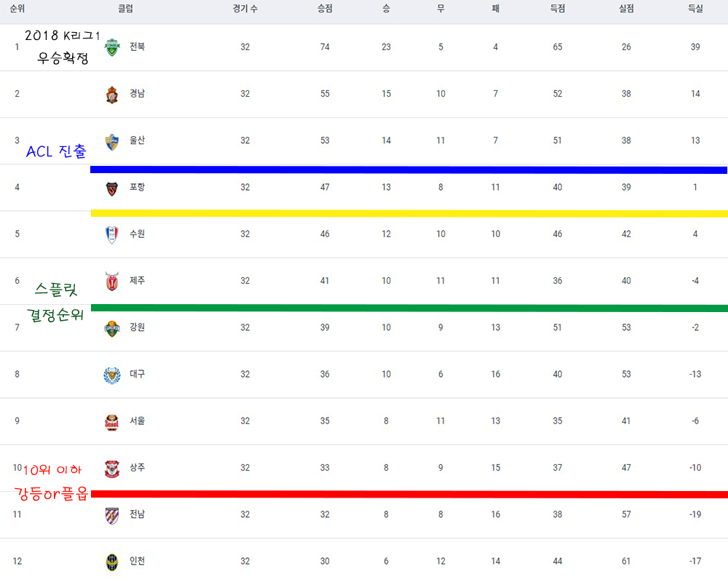This screenshot has height=582, width=728.
Task: Click the 순위 column header
Action: [x=17, y=9]
